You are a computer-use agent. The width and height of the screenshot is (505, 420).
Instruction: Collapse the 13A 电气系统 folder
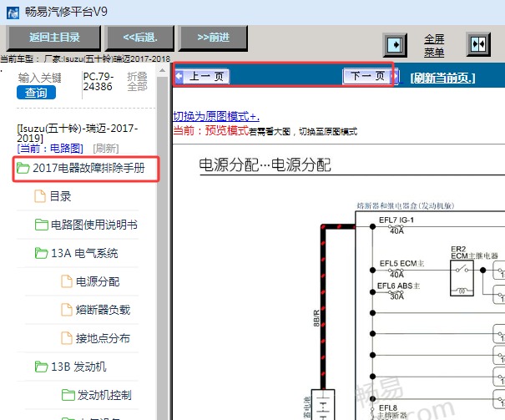click(84, 253)
